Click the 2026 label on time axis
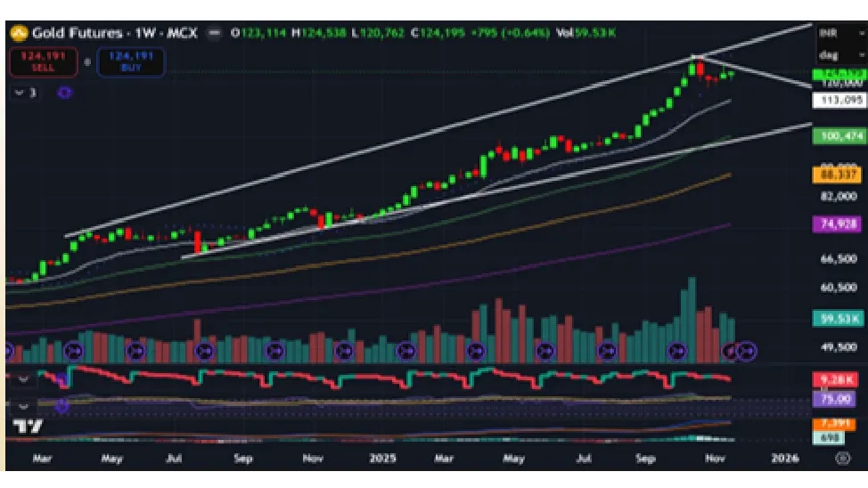The image size is (868, 488). [785, 458]
